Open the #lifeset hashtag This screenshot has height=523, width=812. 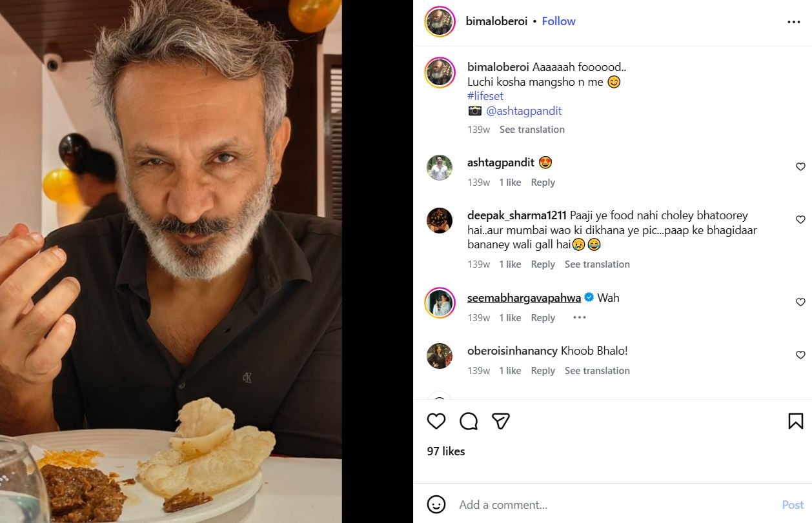[485, 96]
